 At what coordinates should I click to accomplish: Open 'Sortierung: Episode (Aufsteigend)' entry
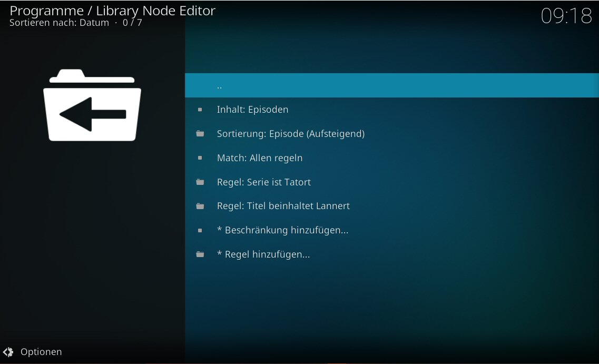tap(391, 134)
